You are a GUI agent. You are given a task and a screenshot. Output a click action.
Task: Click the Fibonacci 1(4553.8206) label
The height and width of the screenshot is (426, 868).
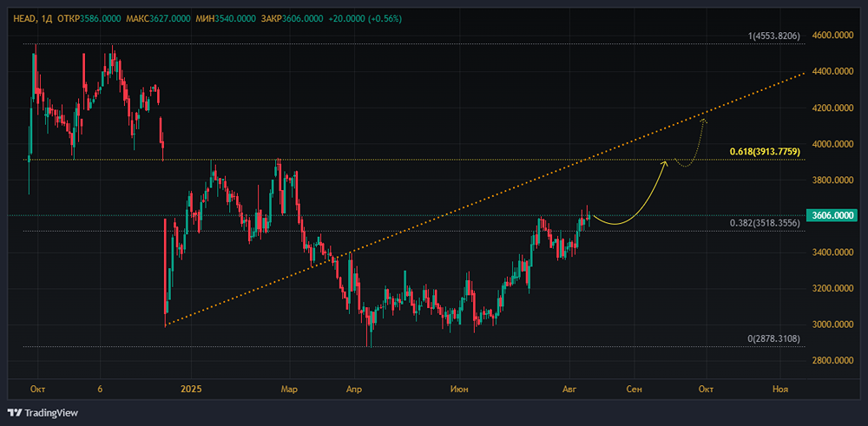pos(774,36)
